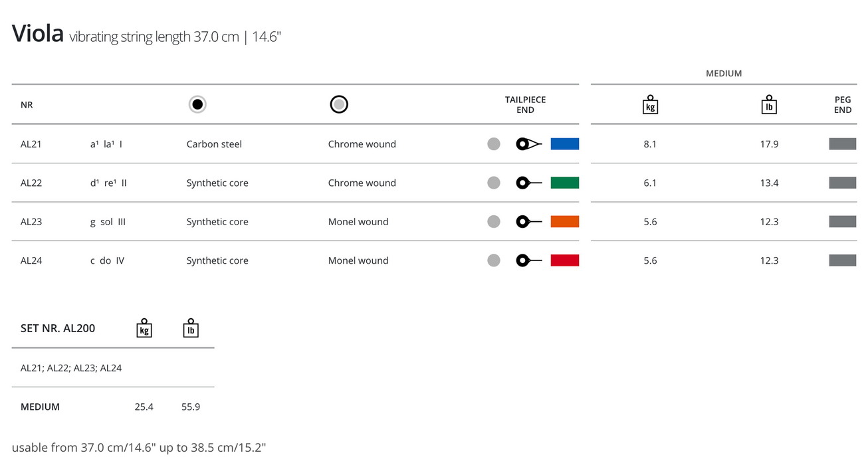This screenshot has width=868, height=465.
Task: Click the loop-end icon in AL21 row
Action: click(x=529, y=143)
